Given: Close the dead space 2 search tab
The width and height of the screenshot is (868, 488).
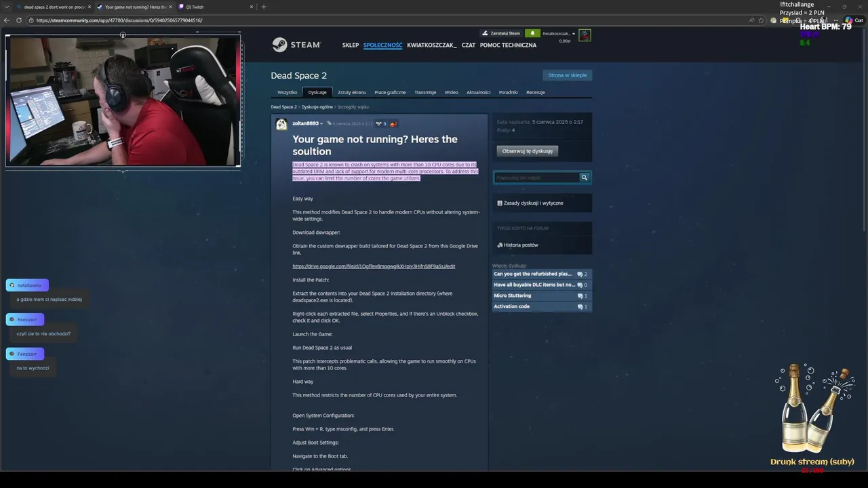Looking at the screenshot, I should [89, 7].
